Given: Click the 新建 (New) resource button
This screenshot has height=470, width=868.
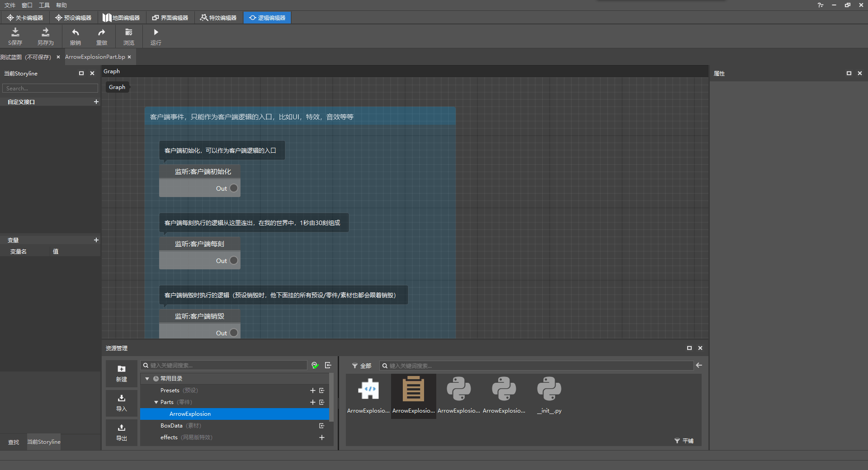Looking at the screenshot, I should 122,373.
